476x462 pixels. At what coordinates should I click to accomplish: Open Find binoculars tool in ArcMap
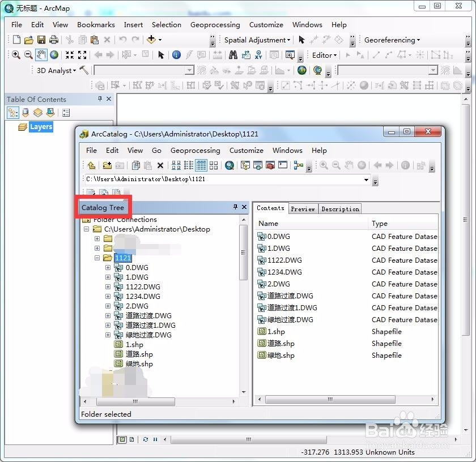(233, 54)
